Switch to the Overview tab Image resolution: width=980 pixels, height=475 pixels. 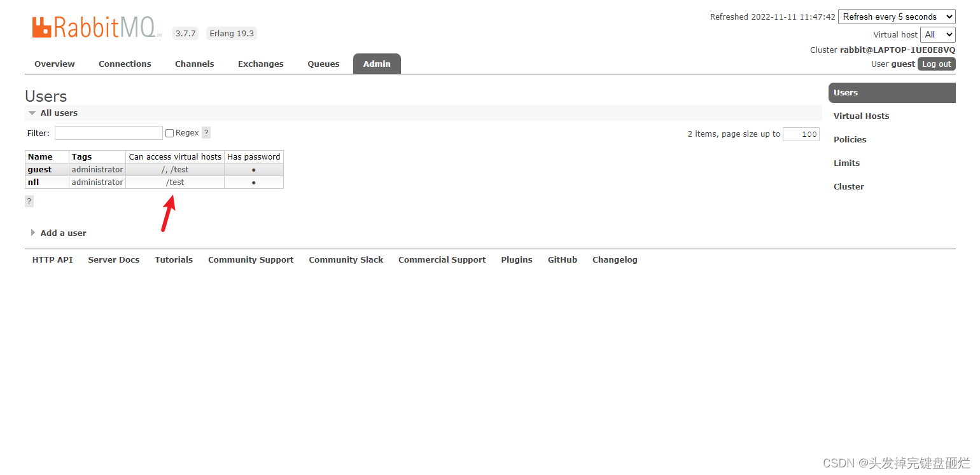(55, 64)
